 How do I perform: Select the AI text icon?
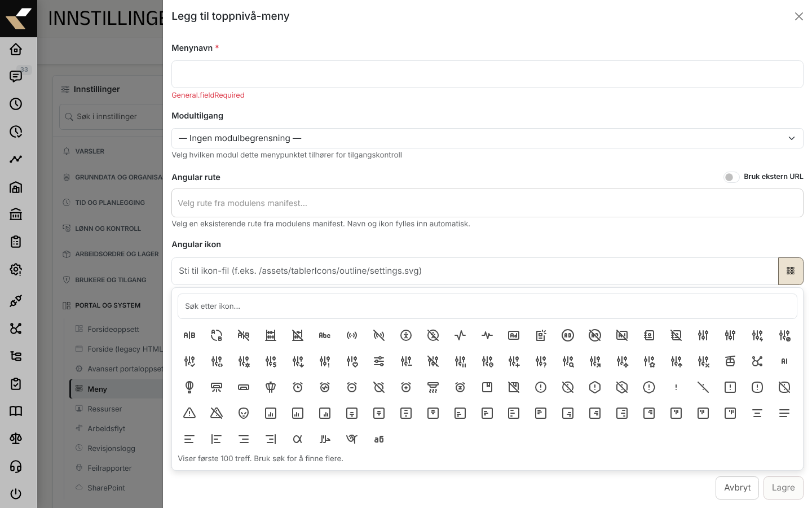click(x=784, y=361)
